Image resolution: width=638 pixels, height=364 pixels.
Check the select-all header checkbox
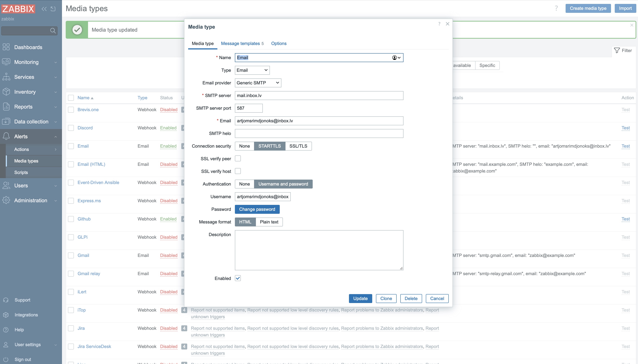pos(71,98)
